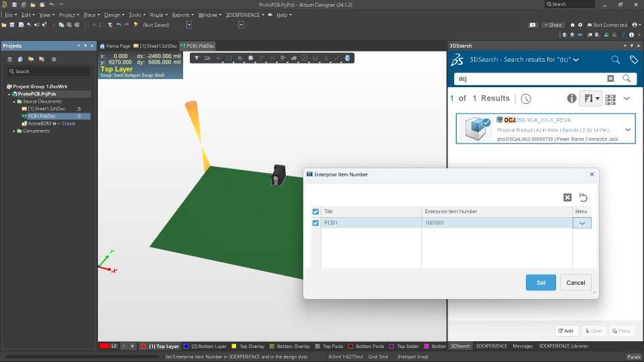Click the undo arrow in title bar quick access
This screenshot has height=362, width=644.
tap(52, 5)
